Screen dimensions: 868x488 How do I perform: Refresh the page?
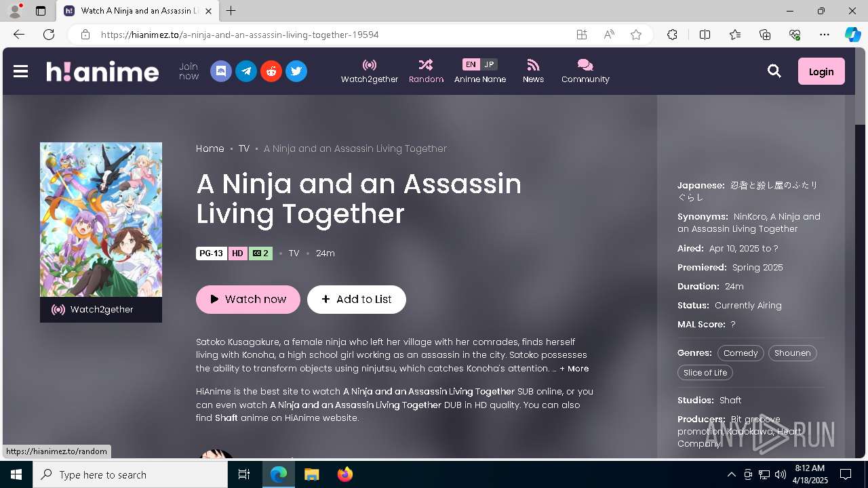pyautogui.click(x=49, y=35)
